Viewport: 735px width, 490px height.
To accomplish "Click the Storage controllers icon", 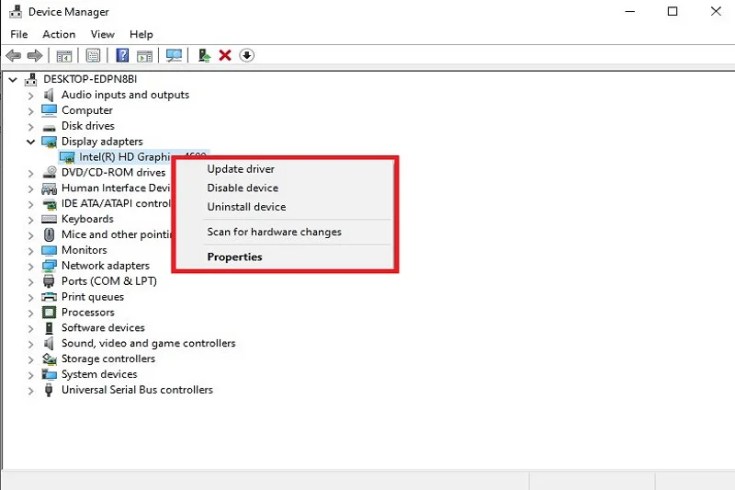I will pos(49,359).
